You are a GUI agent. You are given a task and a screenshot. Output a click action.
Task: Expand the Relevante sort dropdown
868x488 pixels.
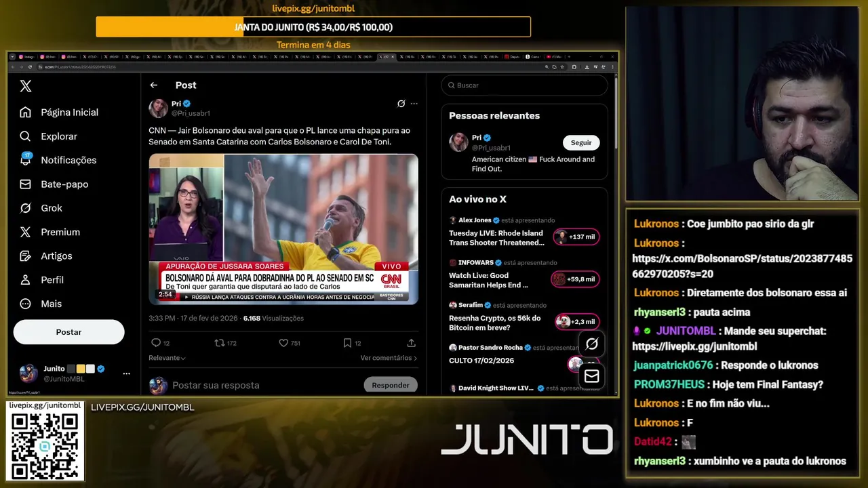click(167, 358)
